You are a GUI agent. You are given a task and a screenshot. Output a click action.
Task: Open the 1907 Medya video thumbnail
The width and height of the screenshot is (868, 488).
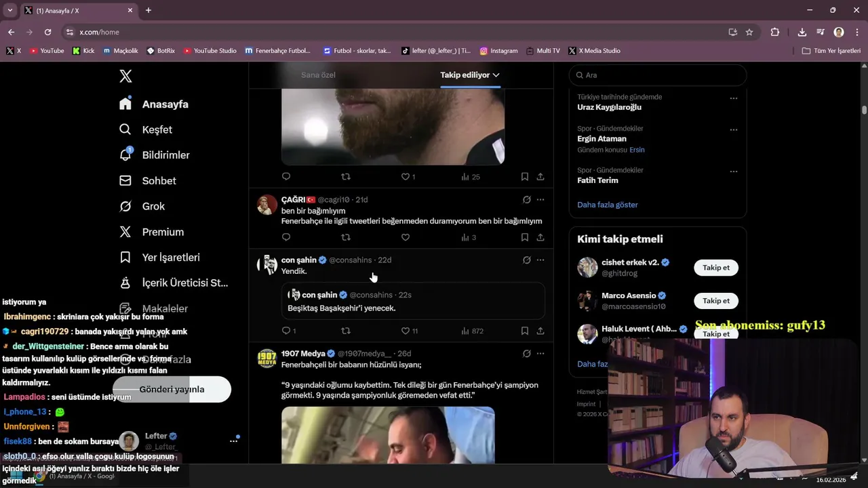pos(388,435)
